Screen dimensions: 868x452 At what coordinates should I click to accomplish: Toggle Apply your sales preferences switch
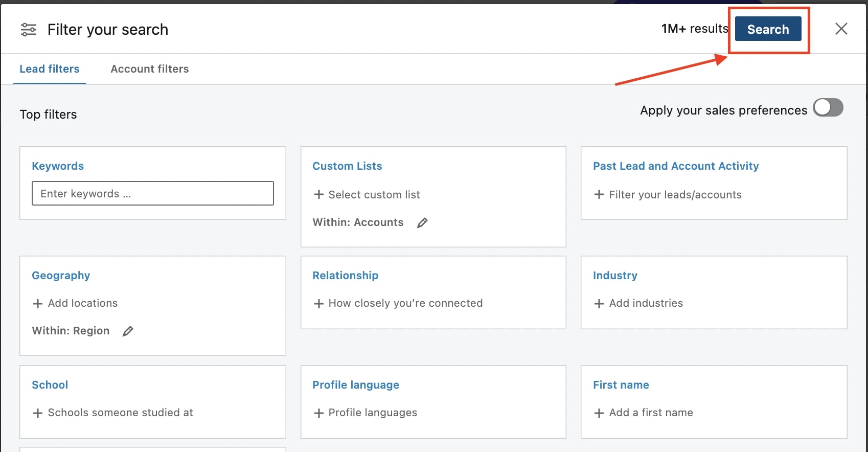828,108
